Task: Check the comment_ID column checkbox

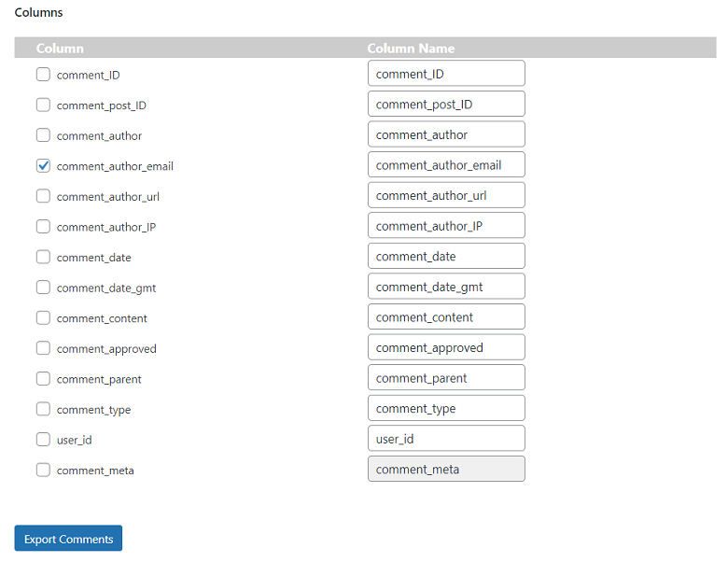Action: pos(43,75)
